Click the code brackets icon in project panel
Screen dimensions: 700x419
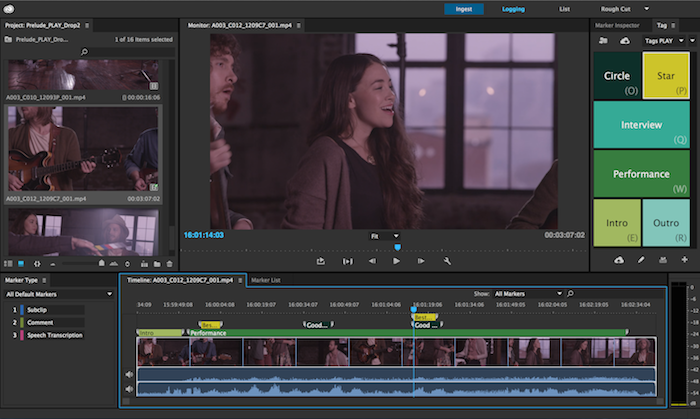pos(37,264)
